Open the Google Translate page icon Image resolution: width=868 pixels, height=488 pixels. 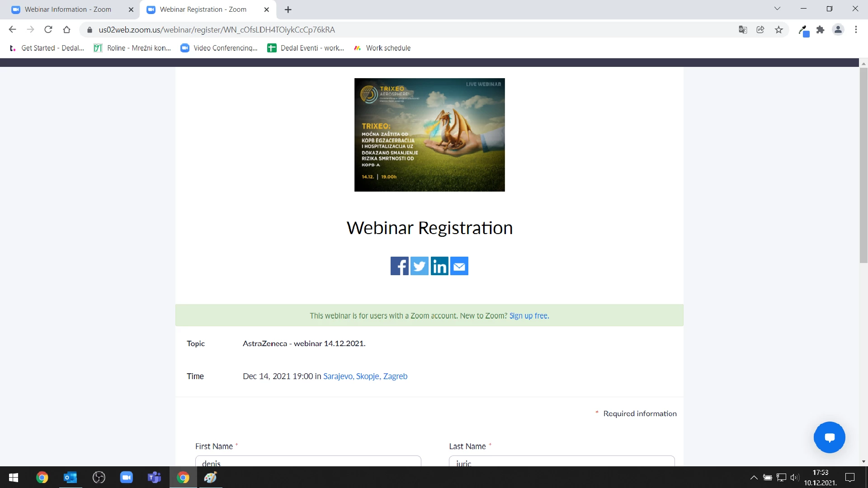[x=743, y=30]
